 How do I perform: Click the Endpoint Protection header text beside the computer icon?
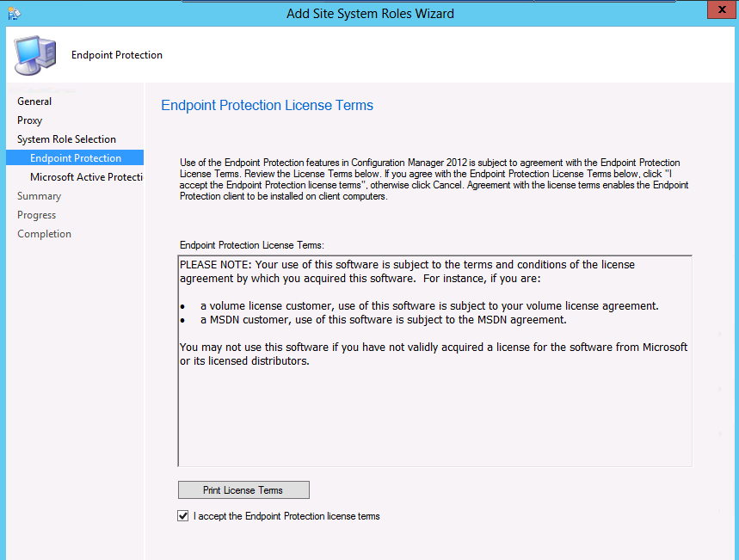(117, 55)
